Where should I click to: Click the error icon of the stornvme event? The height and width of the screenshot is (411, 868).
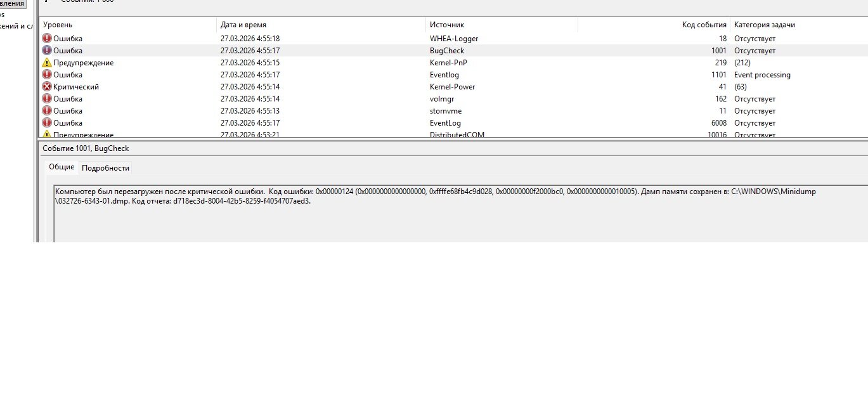click(x=46, y=111)
